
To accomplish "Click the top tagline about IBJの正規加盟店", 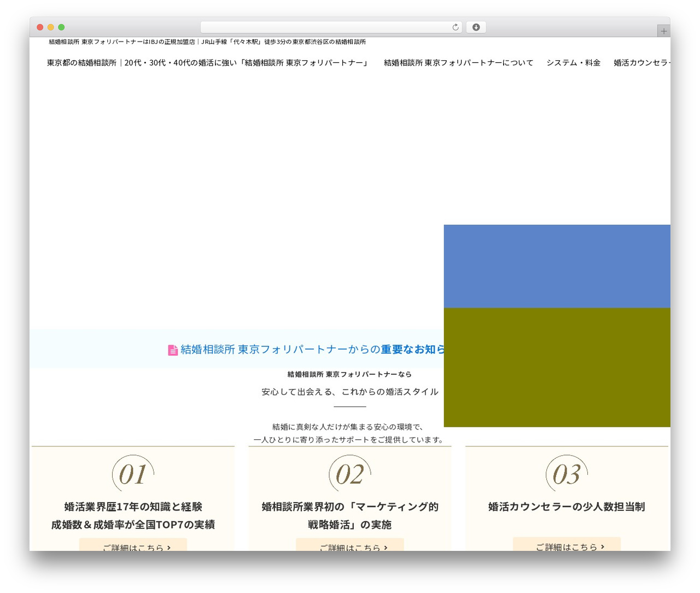I will pyautogui.click(x=207, y=42).
